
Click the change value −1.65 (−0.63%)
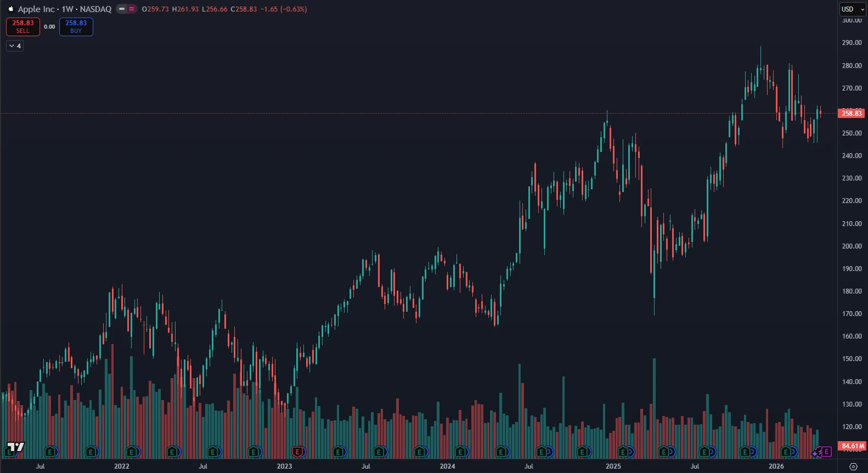[284, 9]
